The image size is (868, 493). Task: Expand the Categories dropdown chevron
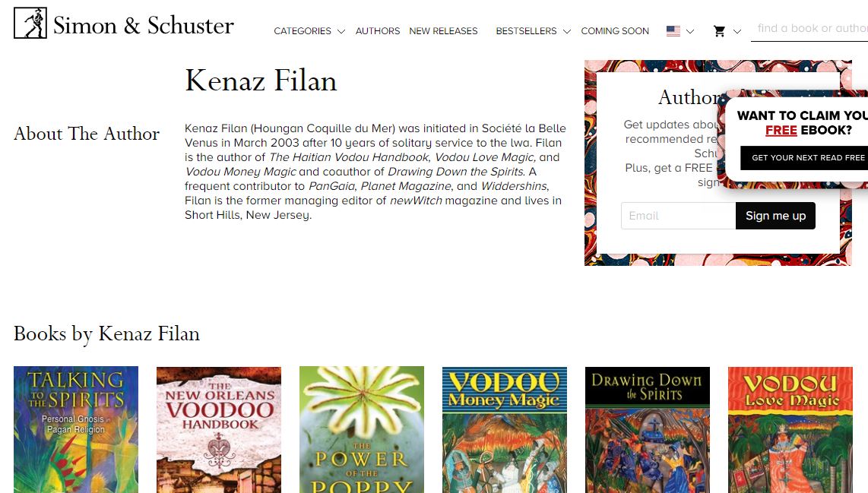click(x=341, y=32)
